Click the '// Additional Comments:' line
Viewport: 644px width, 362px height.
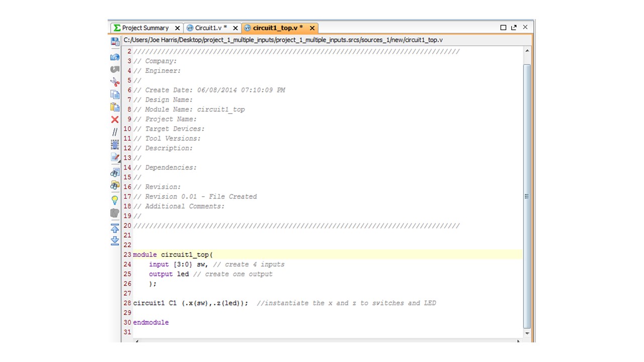179,206
